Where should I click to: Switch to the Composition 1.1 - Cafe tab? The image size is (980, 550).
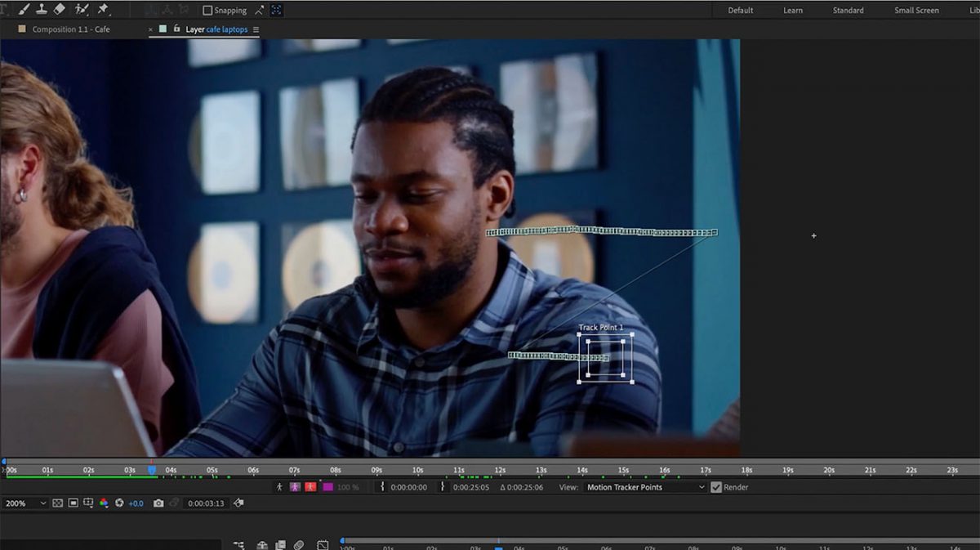click(x=70, y=29)
